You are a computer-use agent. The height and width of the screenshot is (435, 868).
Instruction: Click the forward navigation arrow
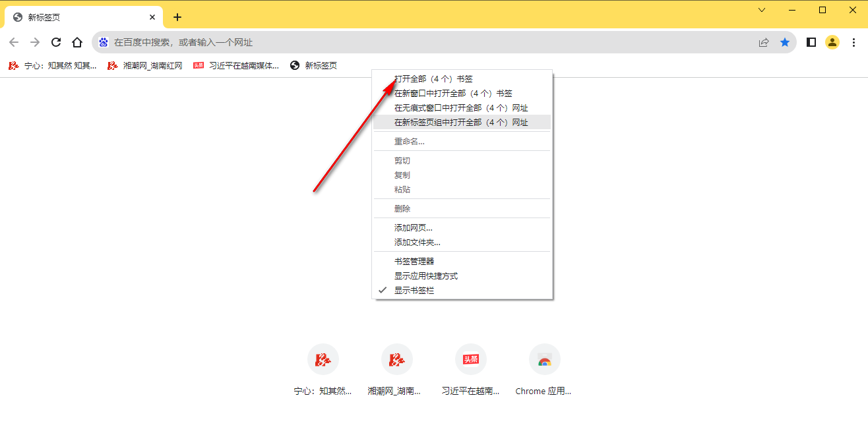click(35, 42)
